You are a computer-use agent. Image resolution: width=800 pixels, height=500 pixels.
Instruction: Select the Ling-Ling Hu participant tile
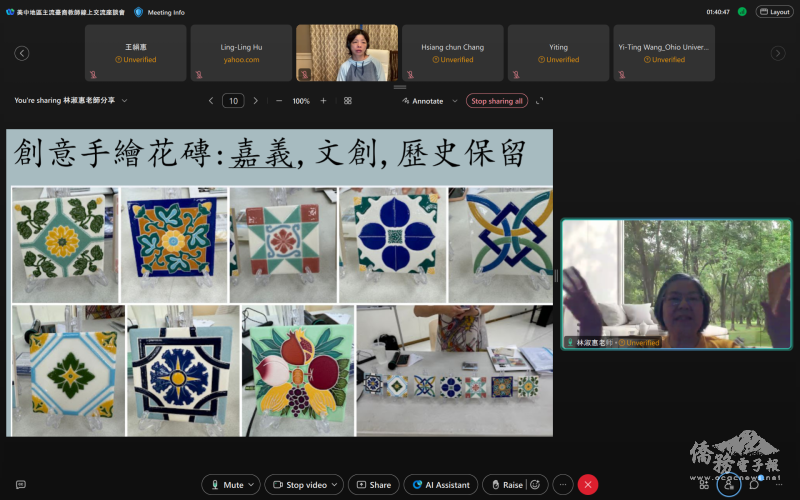(x=241, y=53)
